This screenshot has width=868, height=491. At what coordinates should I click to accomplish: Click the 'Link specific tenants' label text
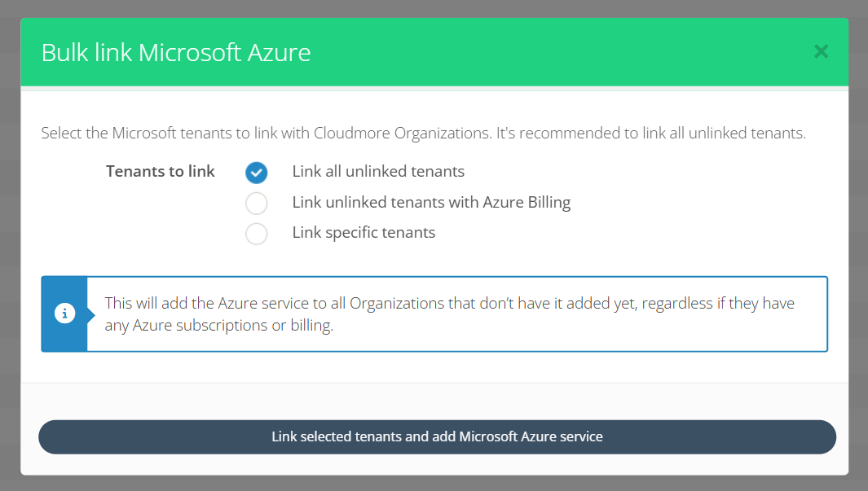pos(364,233)
